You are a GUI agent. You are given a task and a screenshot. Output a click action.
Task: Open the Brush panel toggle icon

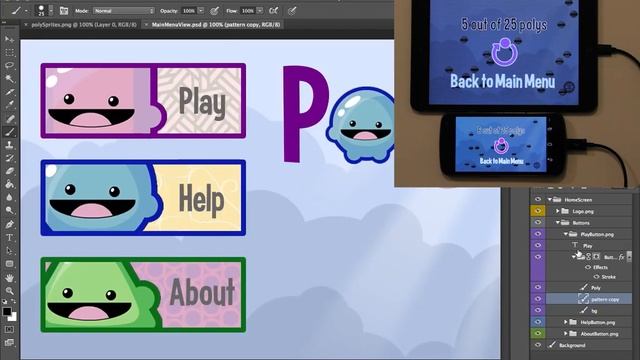click(x=64, y=11)
